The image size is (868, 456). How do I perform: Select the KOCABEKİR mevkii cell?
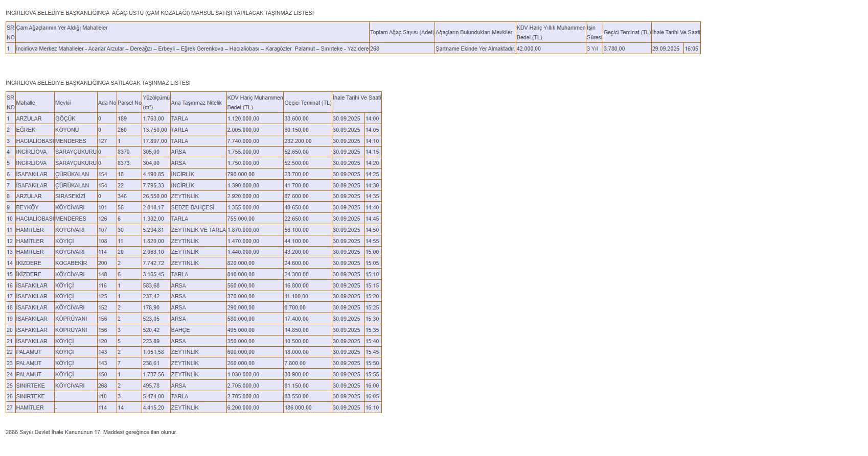tap(71, 263)
